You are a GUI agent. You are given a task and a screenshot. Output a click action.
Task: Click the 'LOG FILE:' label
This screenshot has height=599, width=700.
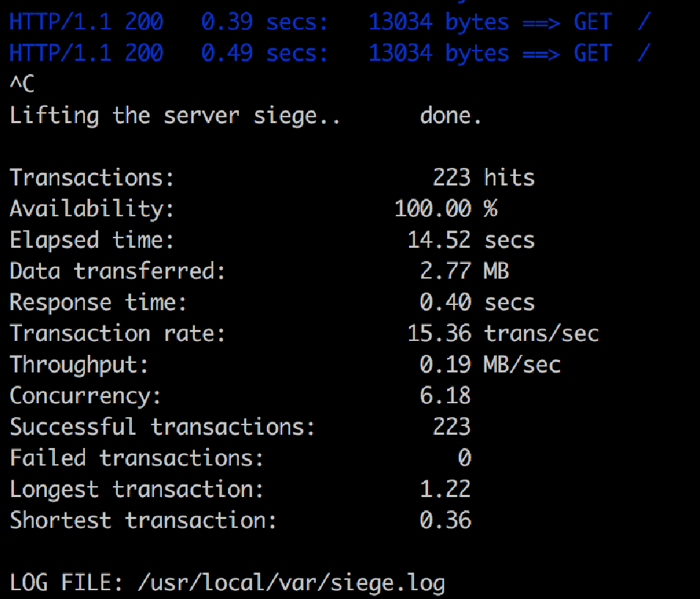pyautogui.click(x=66, y=582)
